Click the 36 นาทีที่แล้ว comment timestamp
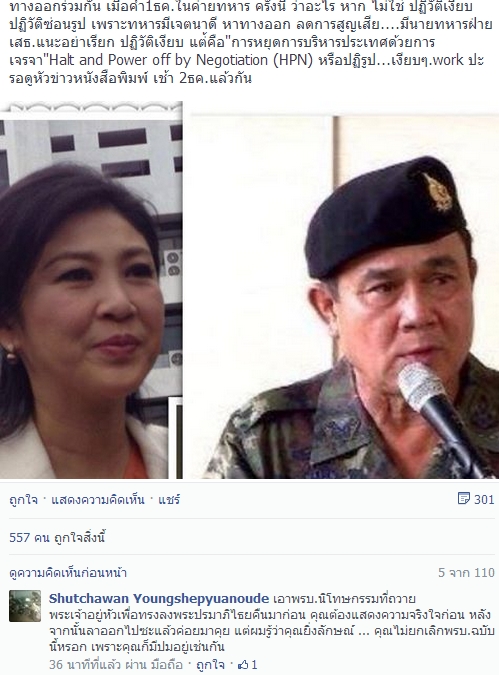 [79, 664]
